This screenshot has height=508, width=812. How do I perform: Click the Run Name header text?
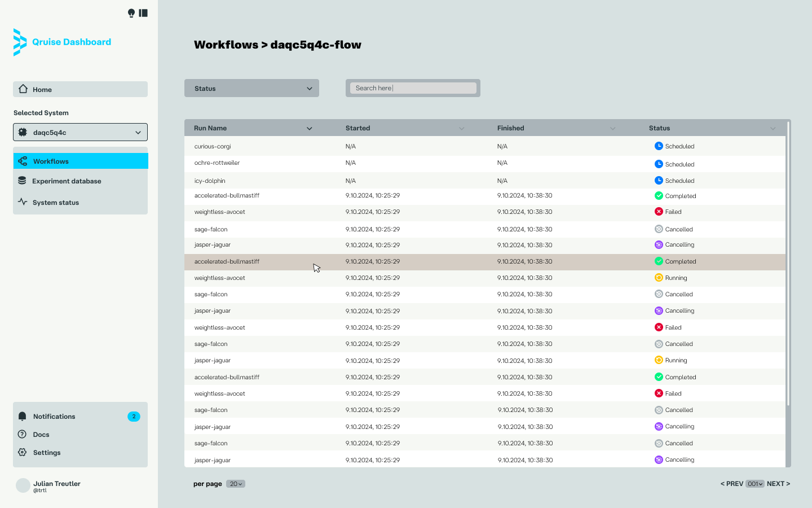point(210,128)
